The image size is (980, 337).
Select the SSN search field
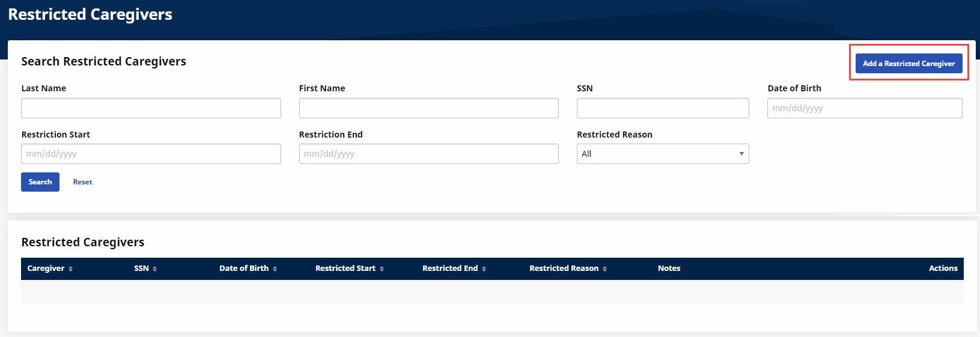[662, 108]
